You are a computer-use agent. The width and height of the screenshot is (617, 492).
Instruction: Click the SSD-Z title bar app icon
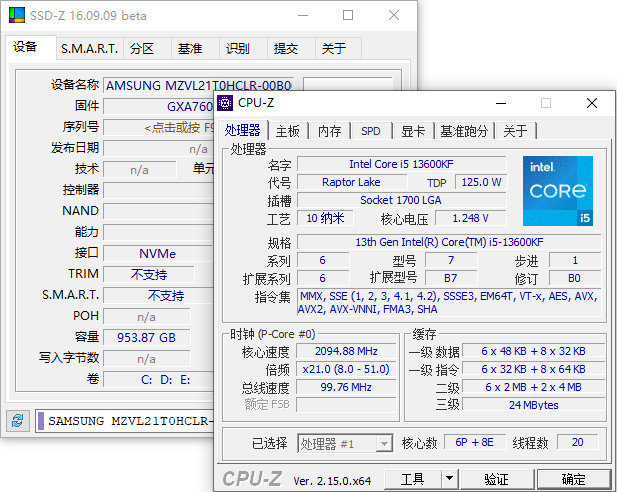point(14,16)
